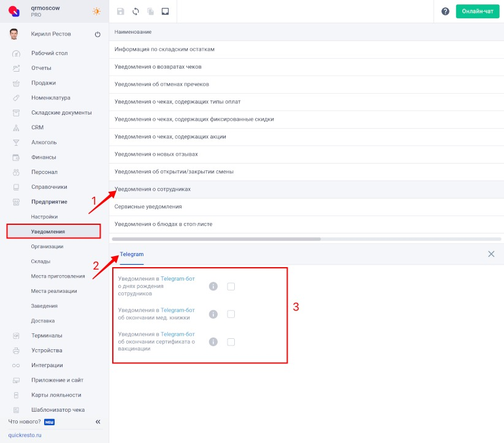Open the quickresto.ru link

click(25, 435)
